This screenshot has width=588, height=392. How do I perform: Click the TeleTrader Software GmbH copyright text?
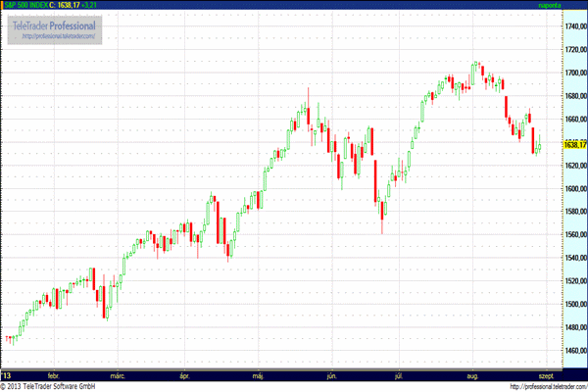[x=49, y=386]
